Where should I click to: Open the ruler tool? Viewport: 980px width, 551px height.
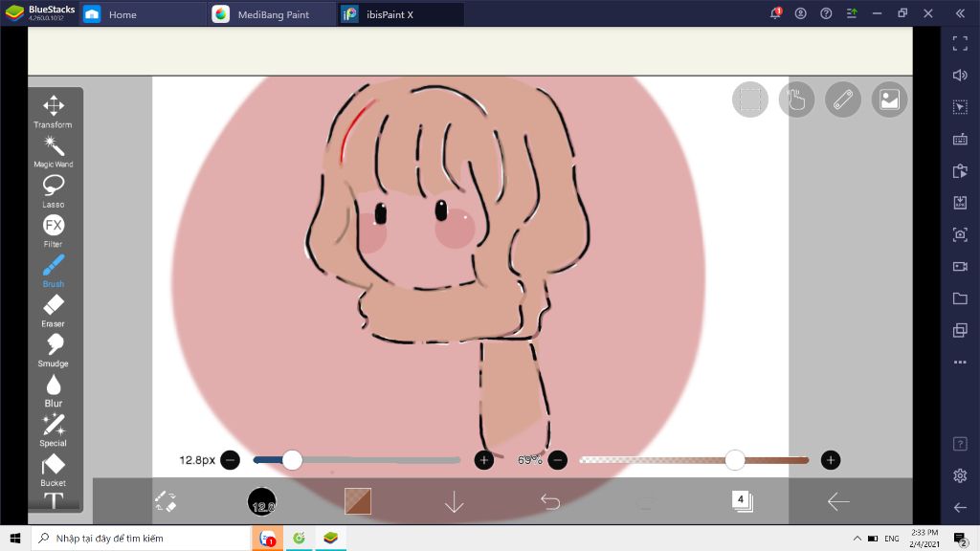[842, 99]
